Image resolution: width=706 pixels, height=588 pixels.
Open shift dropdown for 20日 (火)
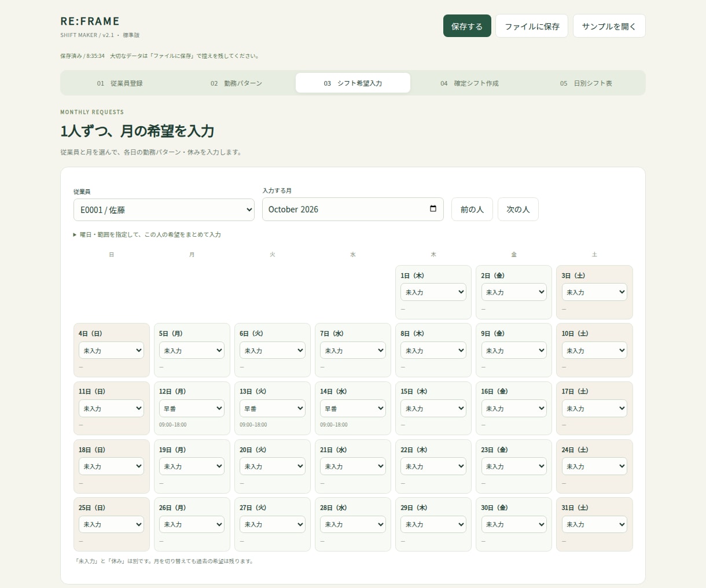[x=272, y=466]
